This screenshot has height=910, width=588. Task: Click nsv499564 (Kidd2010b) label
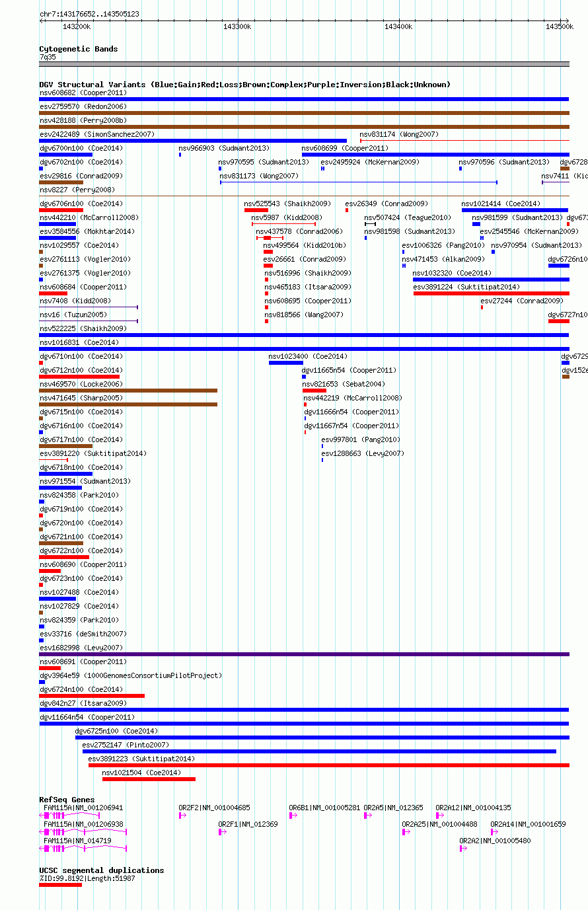305,245
